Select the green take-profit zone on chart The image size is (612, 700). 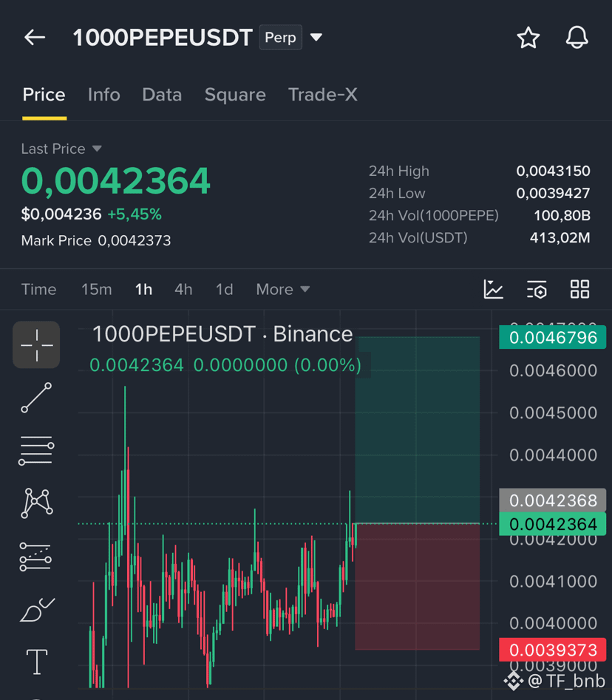click(x=418, y=429)
